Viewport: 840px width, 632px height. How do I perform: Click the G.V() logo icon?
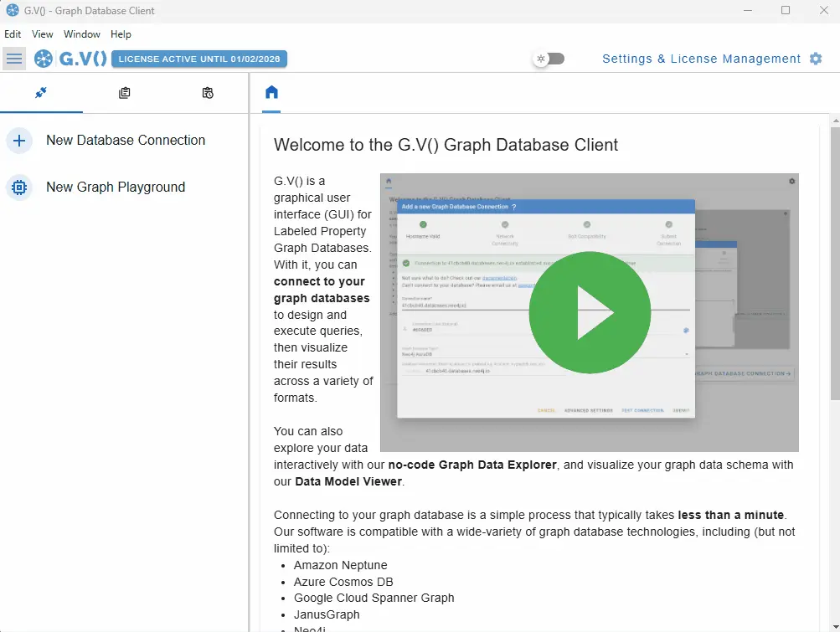pyautogui.click(x=43, y=59)
